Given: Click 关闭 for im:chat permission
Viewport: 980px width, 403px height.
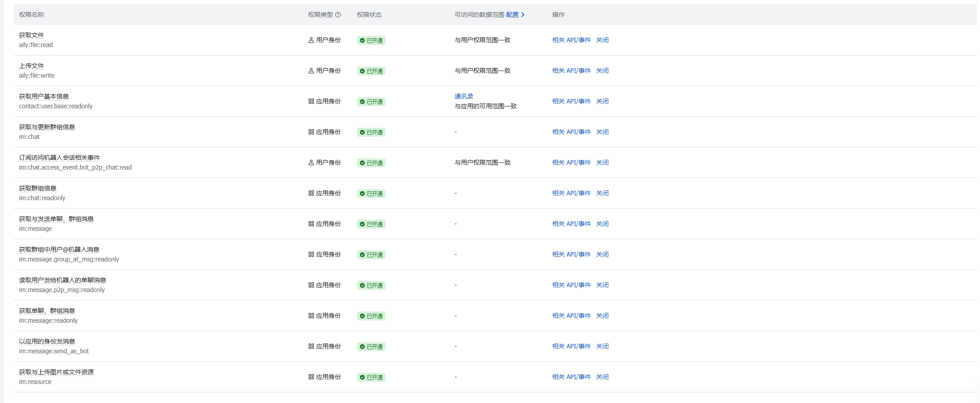Looking at the screenshot, I should [x=602, y=132].
